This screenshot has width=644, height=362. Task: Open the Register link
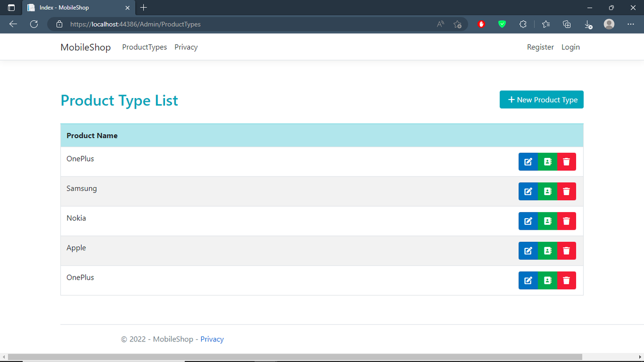(540, 47)
